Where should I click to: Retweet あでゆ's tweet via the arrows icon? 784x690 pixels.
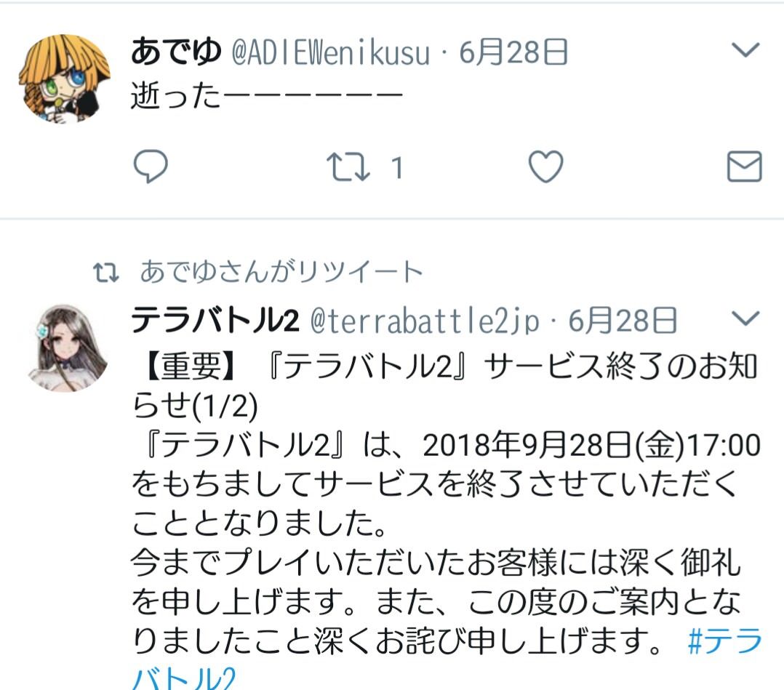coord(348,167)
